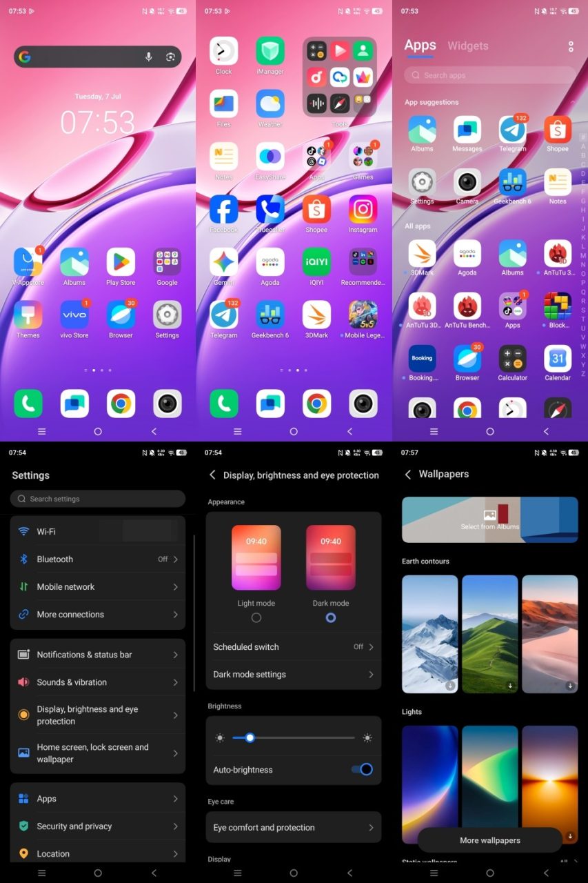Open Security and privacy settings
This screenshot has width=588, height=883.
[98, 826]
